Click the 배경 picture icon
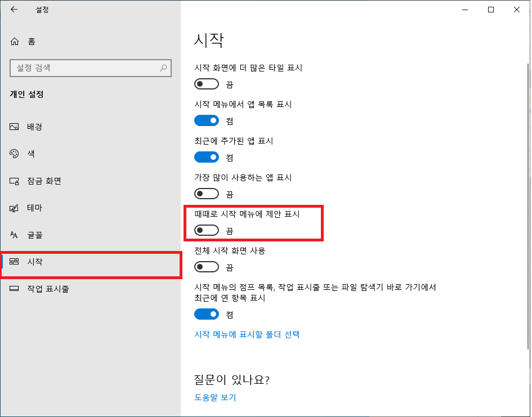 coord(14,127)
